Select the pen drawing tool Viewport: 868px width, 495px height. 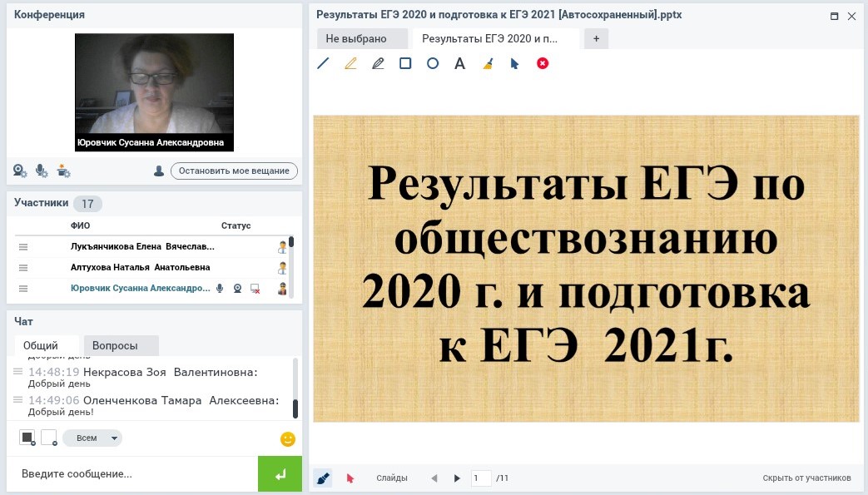click(x=378, y=64)
